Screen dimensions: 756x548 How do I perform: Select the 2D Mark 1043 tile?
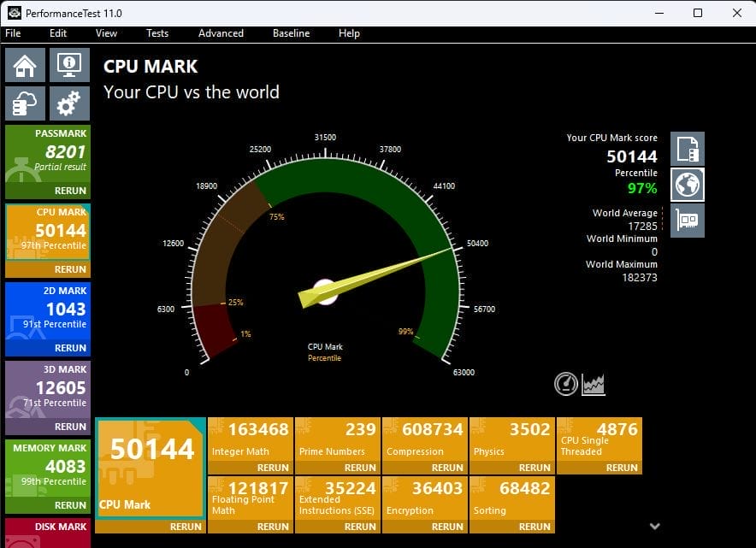tap(48, 311)
